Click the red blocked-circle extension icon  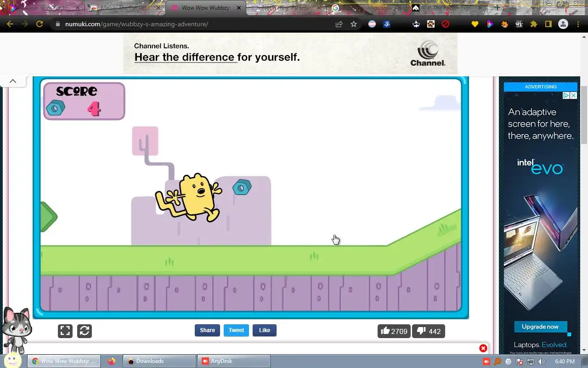click(x=446, y=24)
